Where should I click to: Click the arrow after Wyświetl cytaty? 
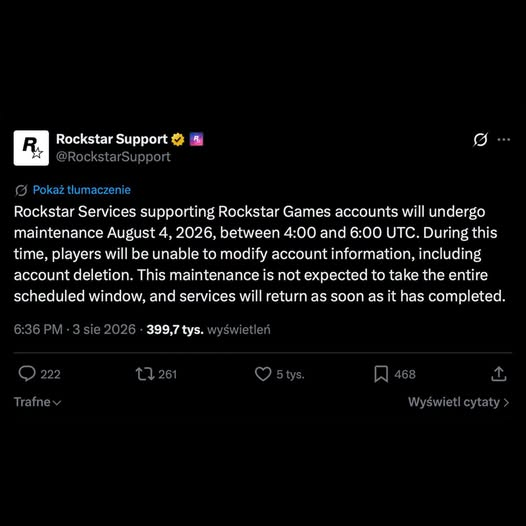[506, 403]
